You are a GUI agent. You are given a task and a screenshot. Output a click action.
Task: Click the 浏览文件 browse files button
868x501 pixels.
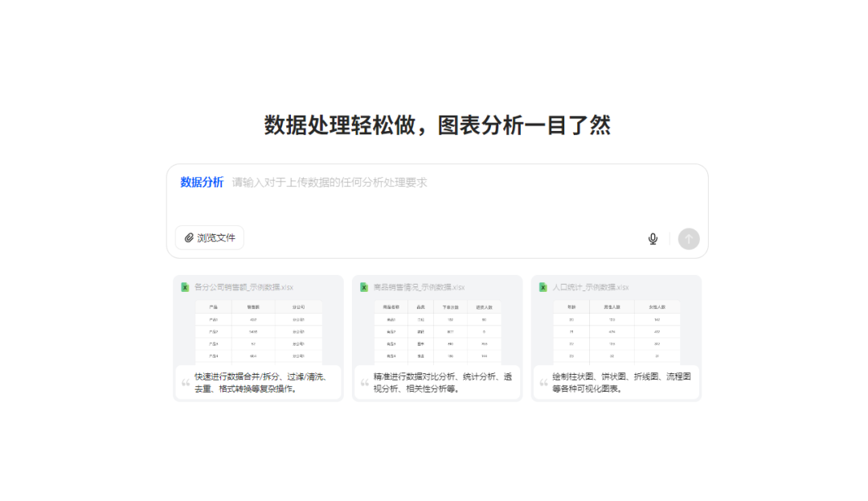[x=210, y=237]
